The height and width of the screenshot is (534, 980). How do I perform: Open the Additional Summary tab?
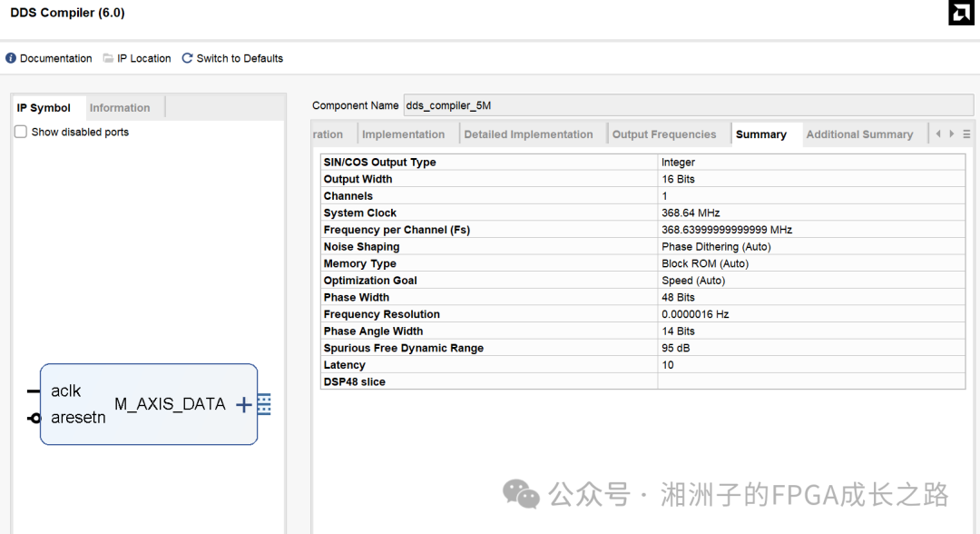(859, 134)
